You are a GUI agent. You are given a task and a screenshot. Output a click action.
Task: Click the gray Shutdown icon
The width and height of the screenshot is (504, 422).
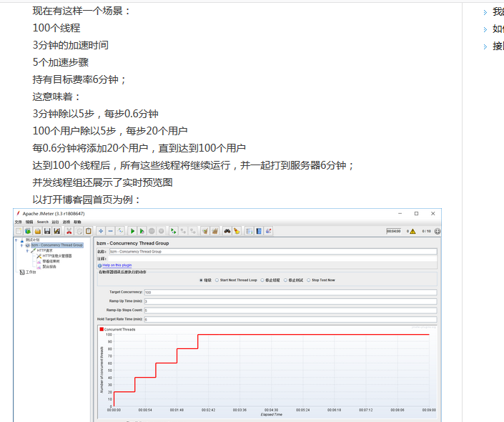tap(162, 231)
